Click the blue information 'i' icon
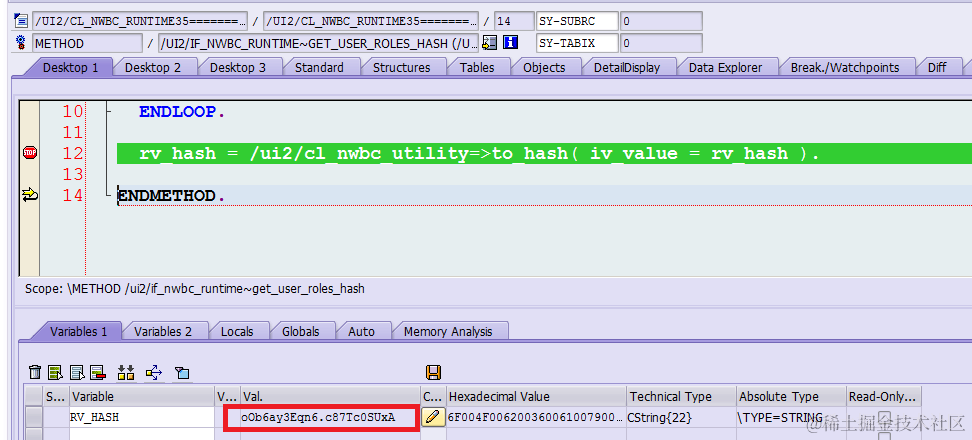 tap(510, 43)
